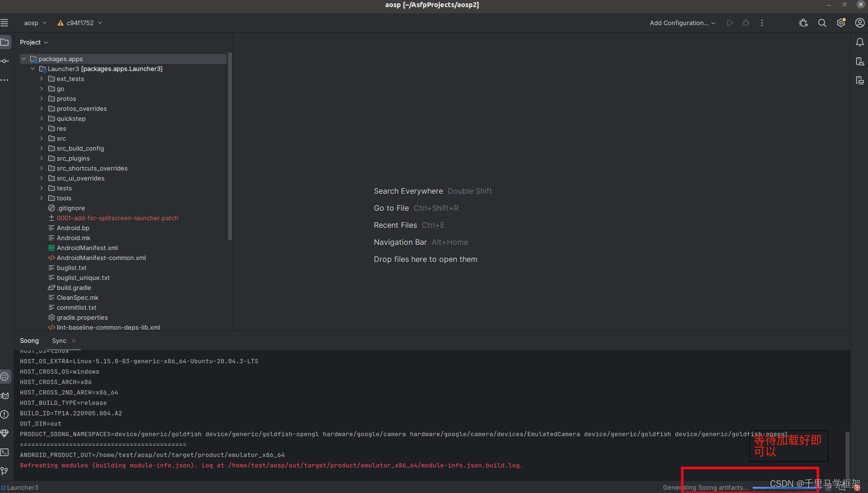Switch to the Sync tab
The width and height of the screenshot is (868, 493).
[59, 341]
